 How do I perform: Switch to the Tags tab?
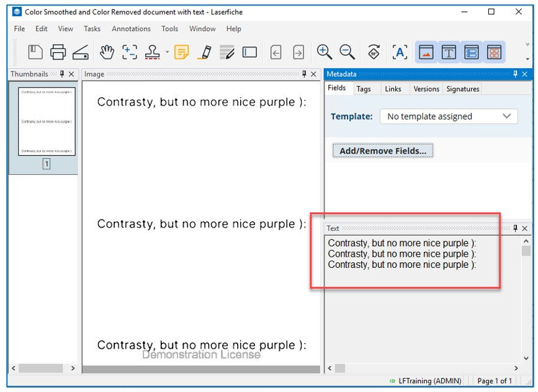pos(365,89)
